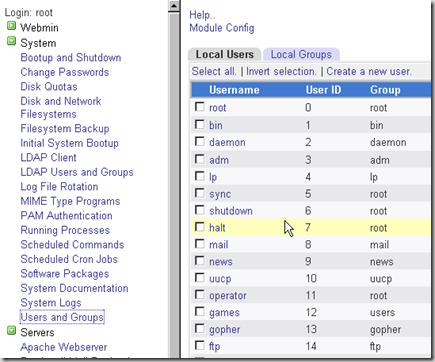Open Change Passwords module
This screenshot has width=435, height=362.
pyautogui.click(x=65, y=72)
